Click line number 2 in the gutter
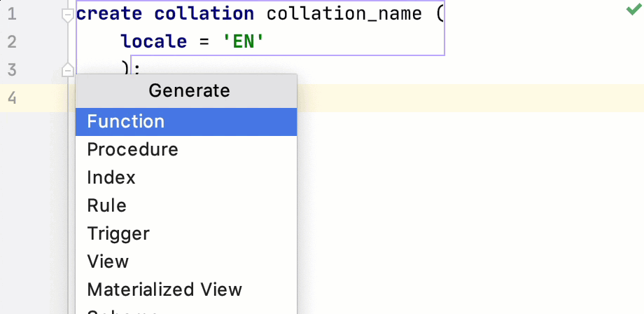 12,42
